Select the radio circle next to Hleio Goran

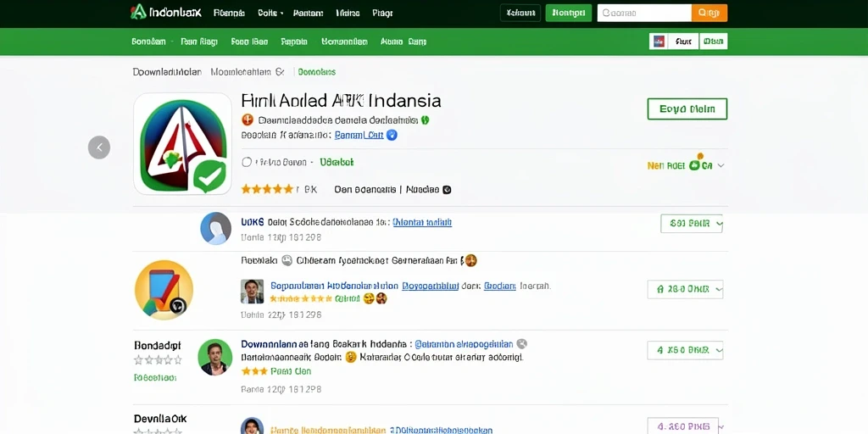click(247, 162)
